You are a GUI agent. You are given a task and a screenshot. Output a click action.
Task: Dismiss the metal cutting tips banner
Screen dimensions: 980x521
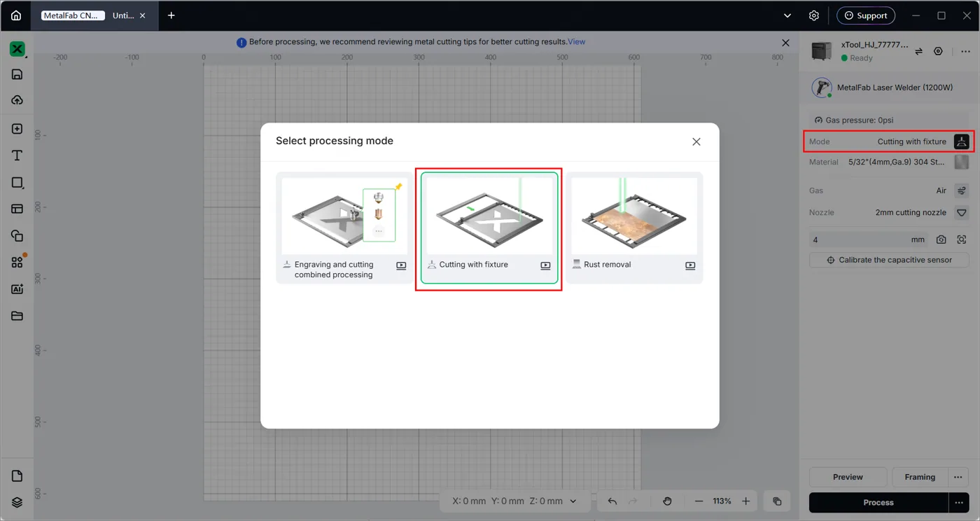(785, 43)
